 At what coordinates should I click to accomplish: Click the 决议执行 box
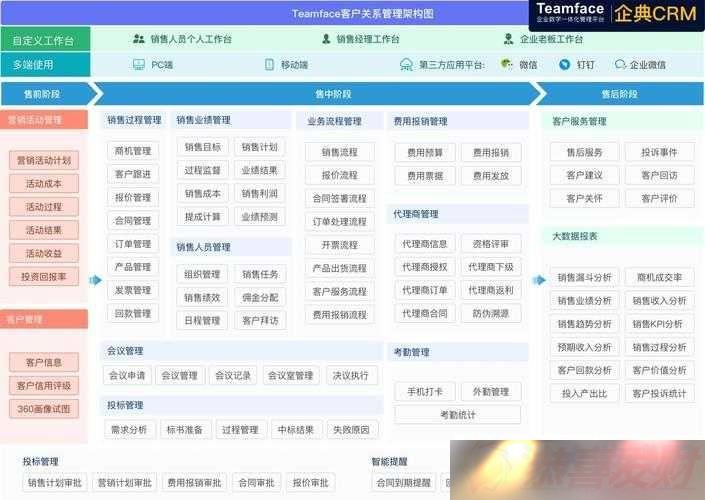click(x=351, y=375)
